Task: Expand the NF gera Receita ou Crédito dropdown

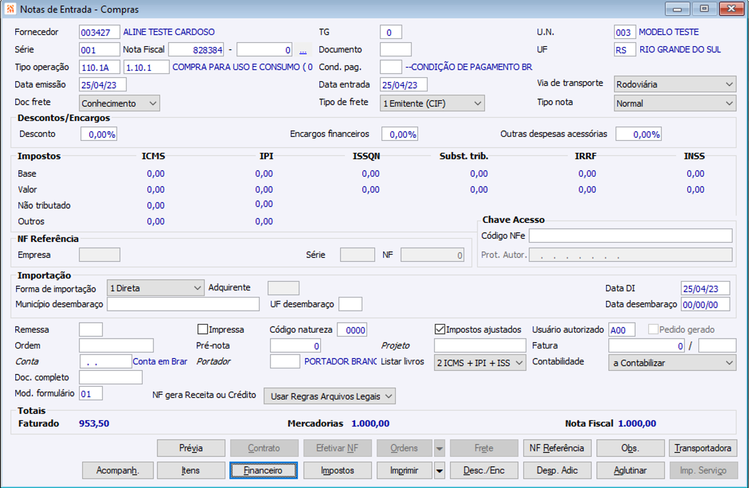Action: pos(329,396)
